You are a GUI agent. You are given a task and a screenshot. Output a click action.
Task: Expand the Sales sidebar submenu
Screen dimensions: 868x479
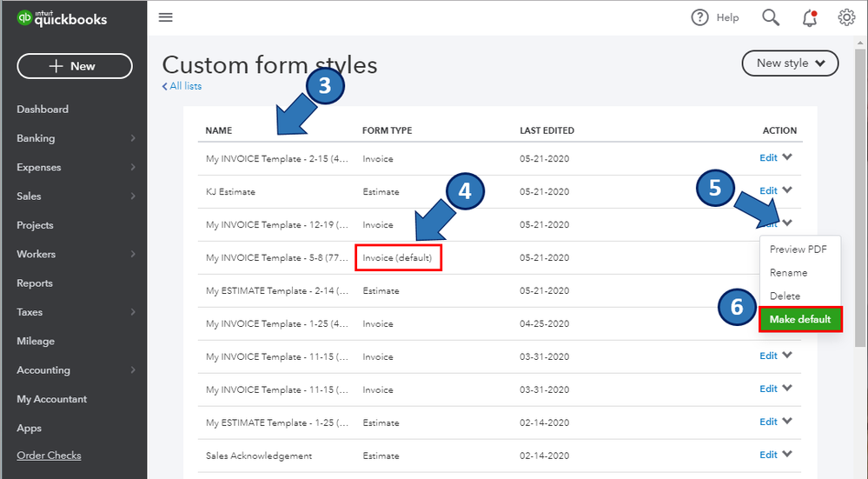click(133, 196)
